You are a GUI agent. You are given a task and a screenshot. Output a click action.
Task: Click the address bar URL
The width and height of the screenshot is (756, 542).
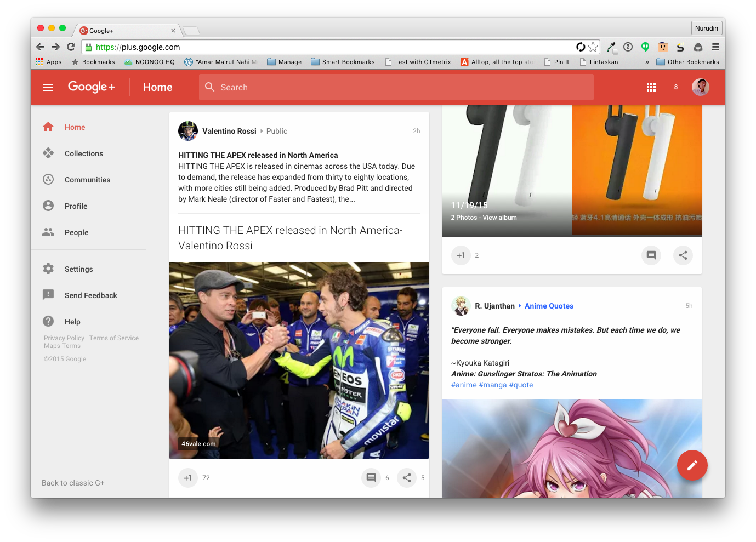tap(138, 47)
